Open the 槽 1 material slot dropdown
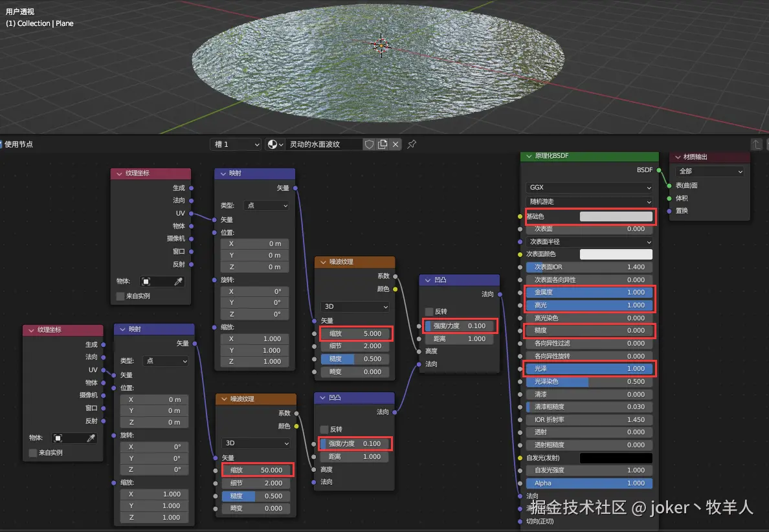 click(x=235, y=144)
